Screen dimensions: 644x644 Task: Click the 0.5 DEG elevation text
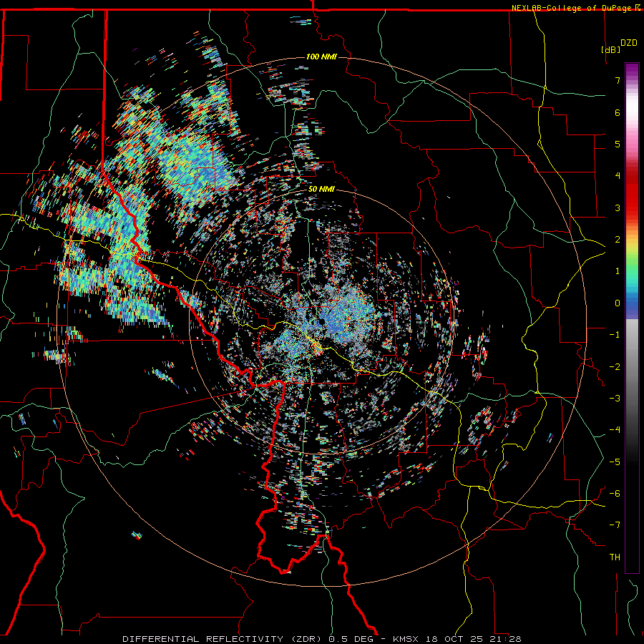pyautogui.click(x=351, y=639)
